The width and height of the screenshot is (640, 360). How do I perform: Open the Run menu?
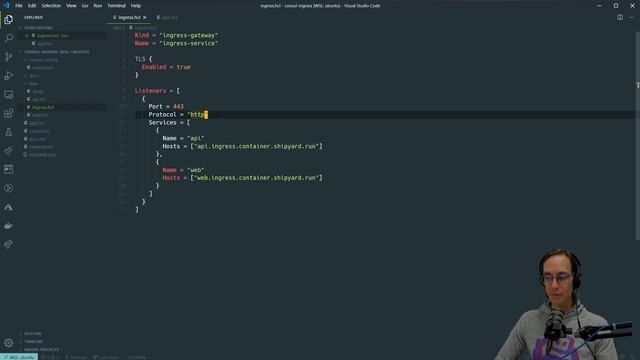coord(98,6)
